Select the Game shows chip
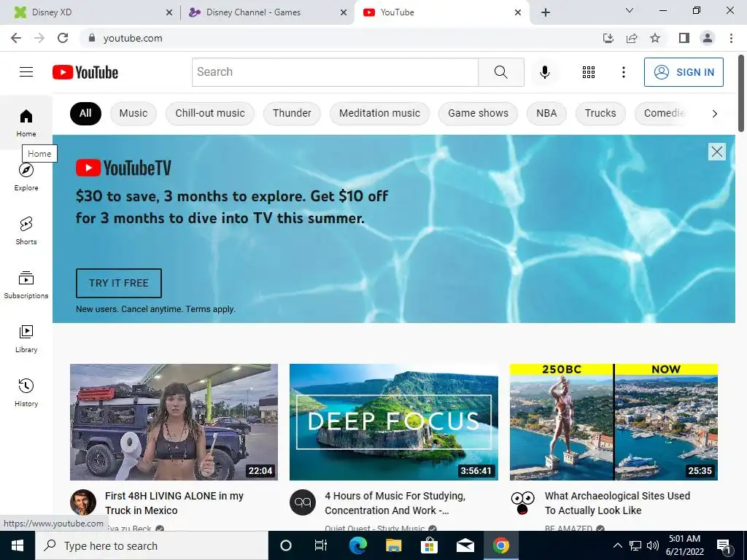 pos(478,113)
